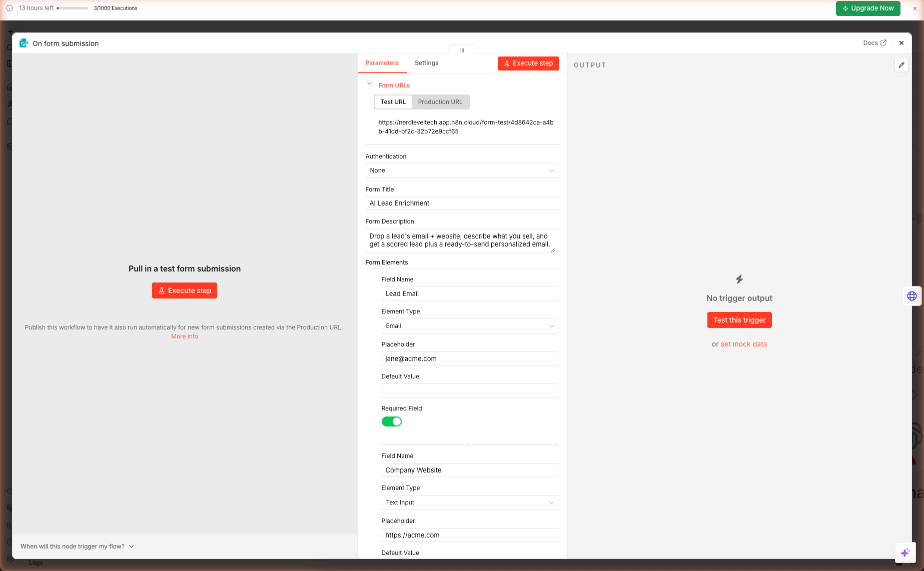Select the Parameters tab
924x571 pixels.
[382, 63]
